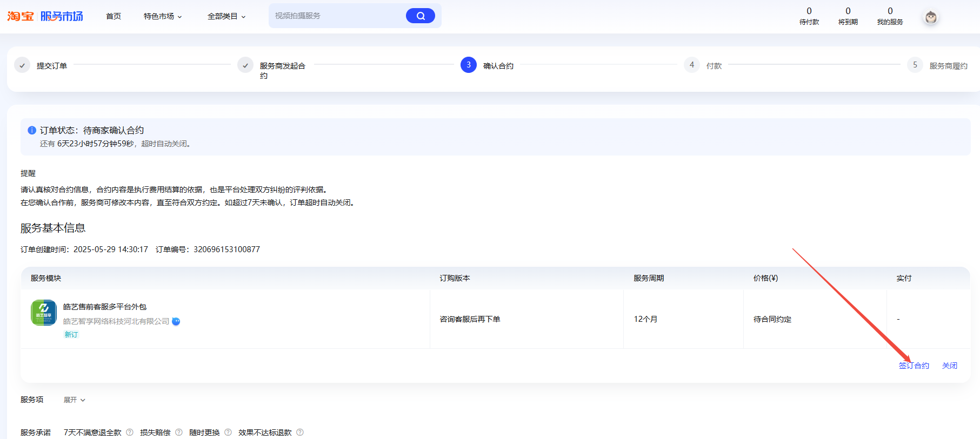Open 待付款 orders count
Screen dimensions: 980x439
(809, 16)
